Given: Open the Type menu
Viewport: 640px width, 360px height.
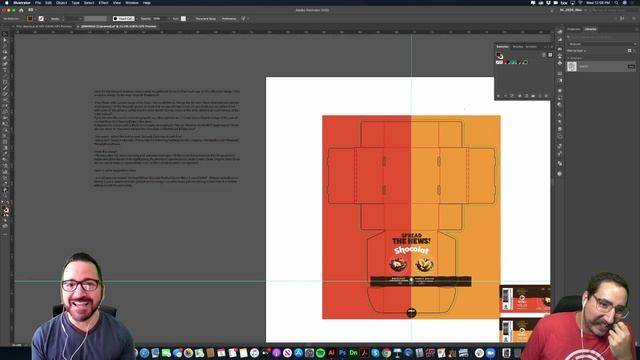Looking at the screenshot, I should coord(76,2).
